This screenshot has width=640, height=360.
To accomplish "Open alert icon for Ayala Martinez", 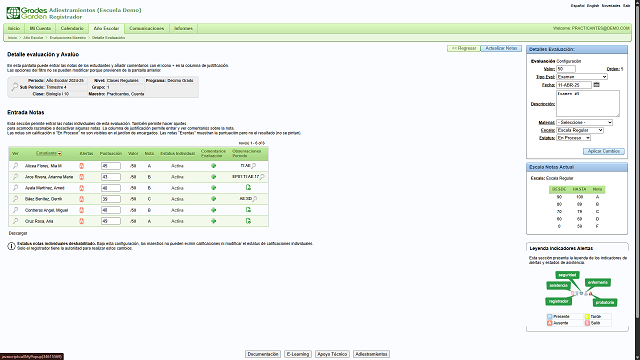I will coord(81,188).
